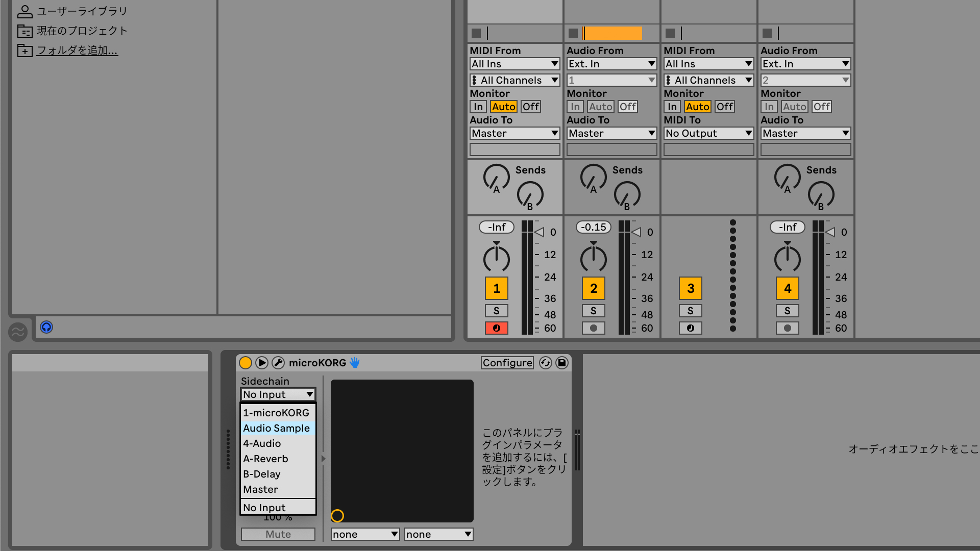
Task: Arm track 2 for recording
Action: (x=594, y=328)
